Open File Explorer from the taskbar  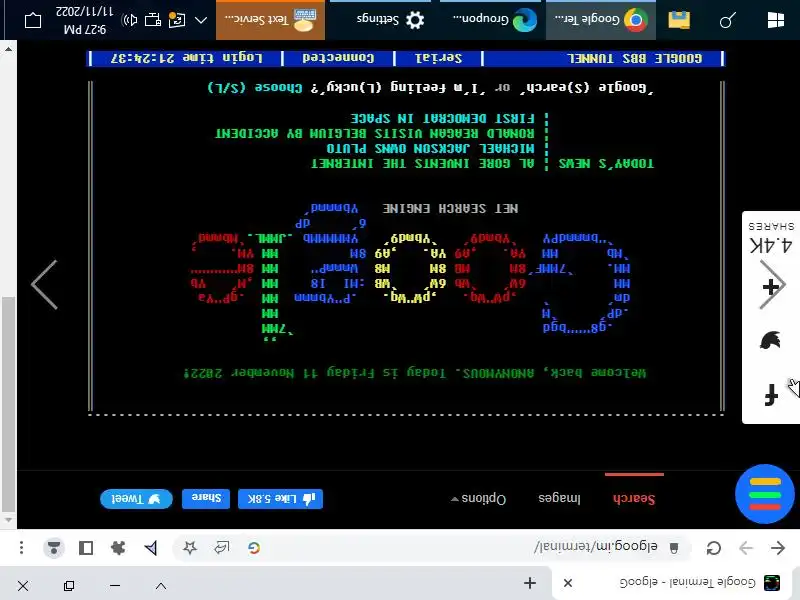click(679, 20)
